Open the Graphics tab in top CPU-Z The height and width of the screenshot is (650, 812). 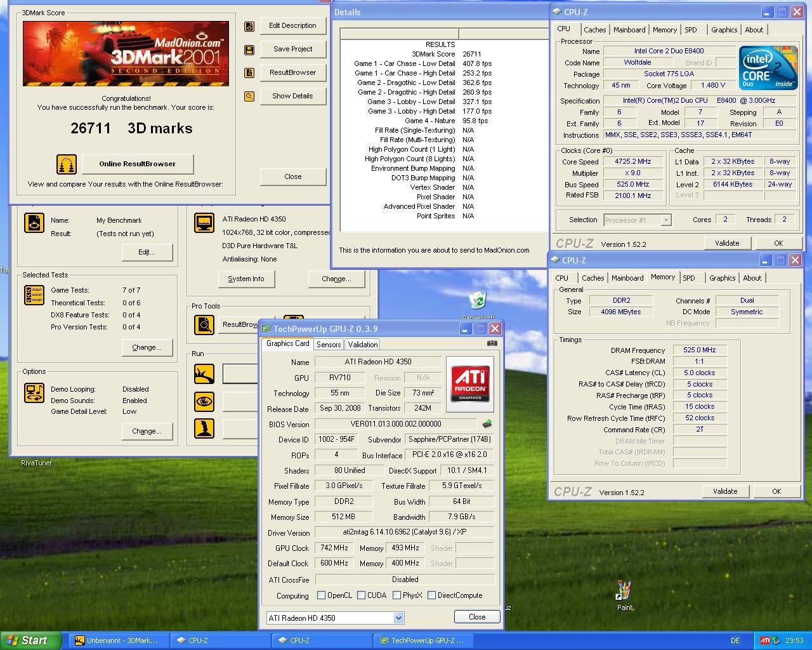coord(724,30)
